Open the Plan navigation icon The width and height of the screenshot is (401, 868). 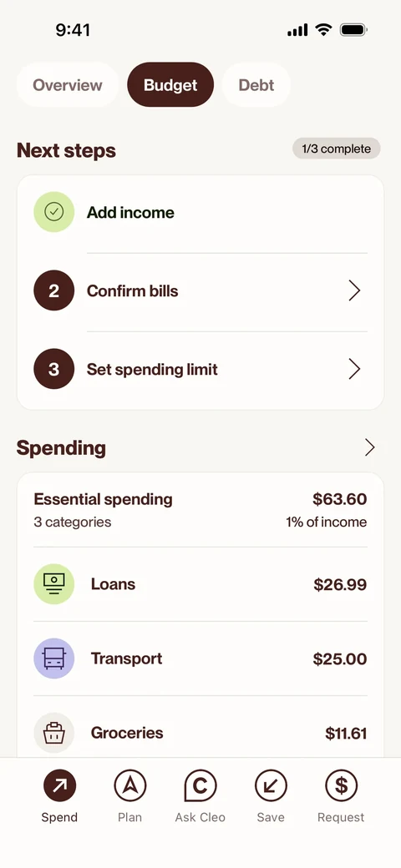(130, 785)
